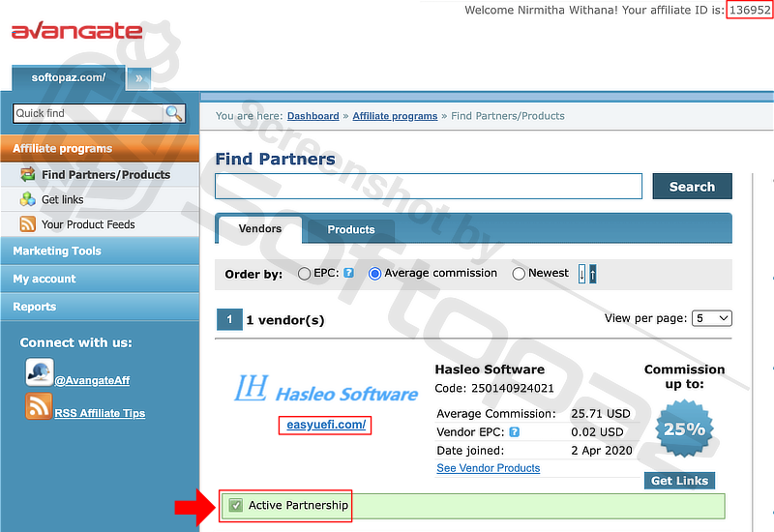Click the Quick find input field
This screenshot has width=774, height=532.
pyautogui.click(x=89, y=113)
